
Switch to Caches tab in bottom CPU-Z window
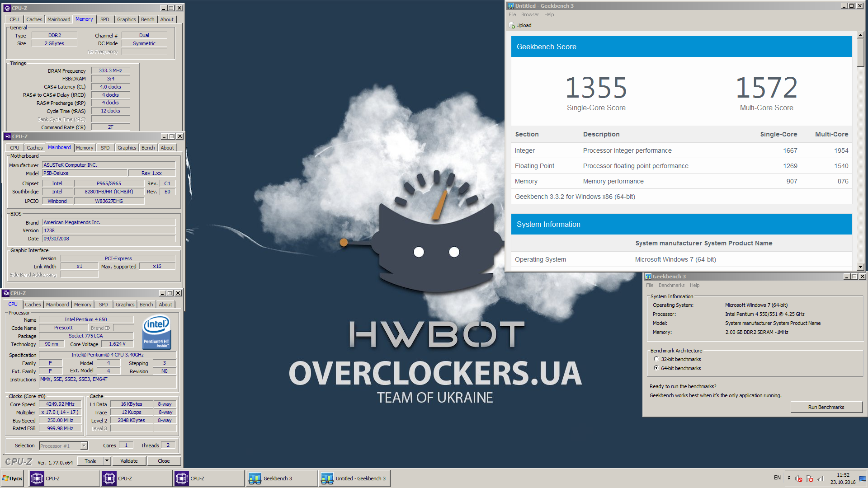click(33, 305)
